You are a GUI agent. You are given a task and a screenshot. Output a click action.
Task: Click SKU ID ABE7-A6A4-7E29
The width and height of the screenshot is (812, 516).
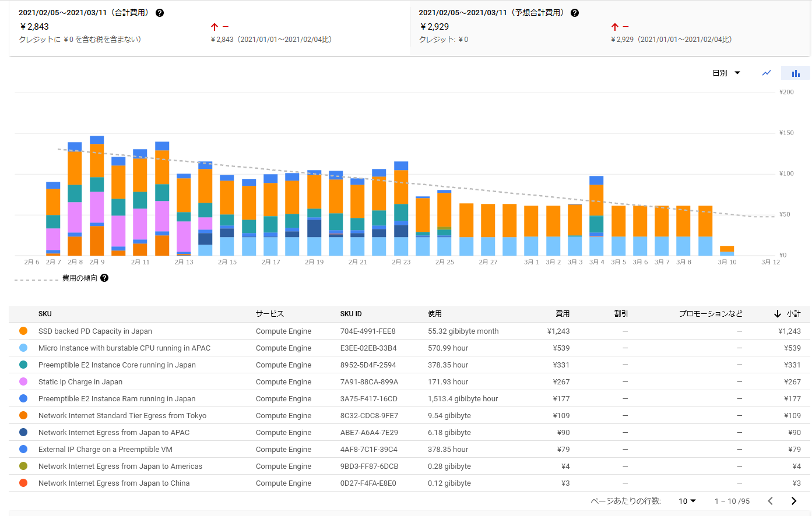[370, 432]
